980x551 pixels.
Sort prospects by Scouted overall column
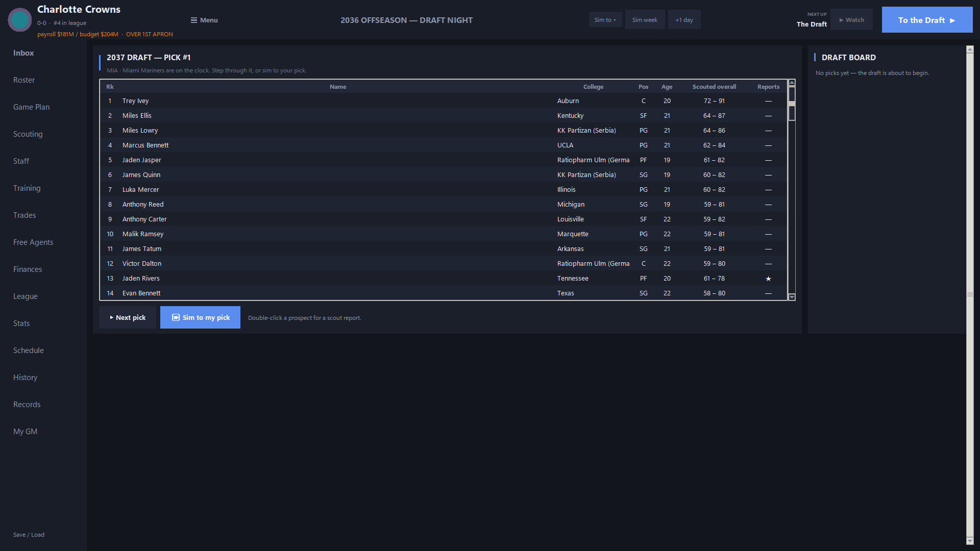click(x=714, y=87)
